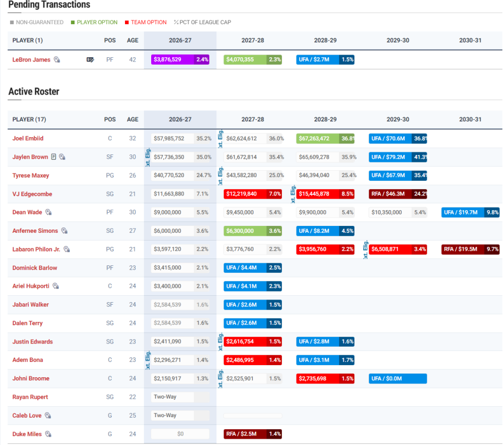Click LeBron James UFA / $2.7M cell
The height and width of the screenshot is (445, 504).
[x=325, y=59]
